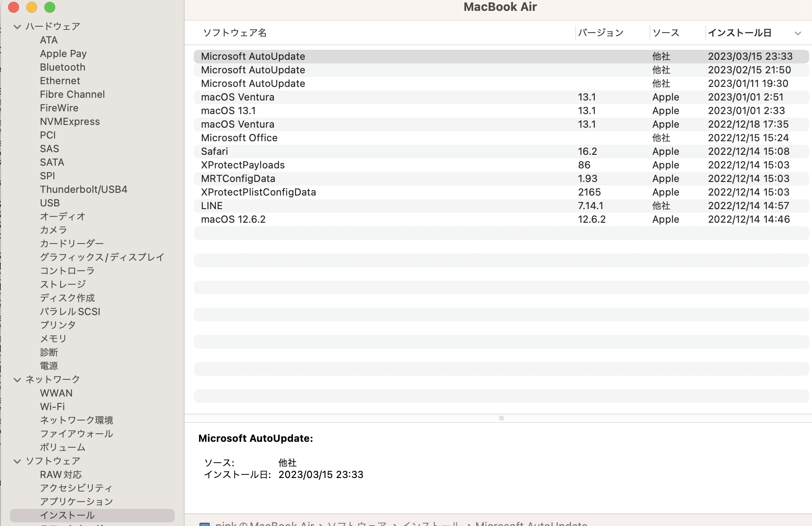Screen dimensions: 812x526
Task: Select Microsoft AutoUpdate row dated 2023/01/11
Action: click(501, 84)
